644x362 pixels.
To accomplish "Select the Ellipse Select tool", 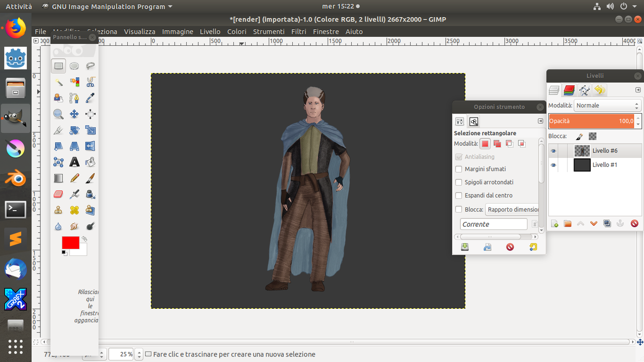I will click(x=74, y=66).
